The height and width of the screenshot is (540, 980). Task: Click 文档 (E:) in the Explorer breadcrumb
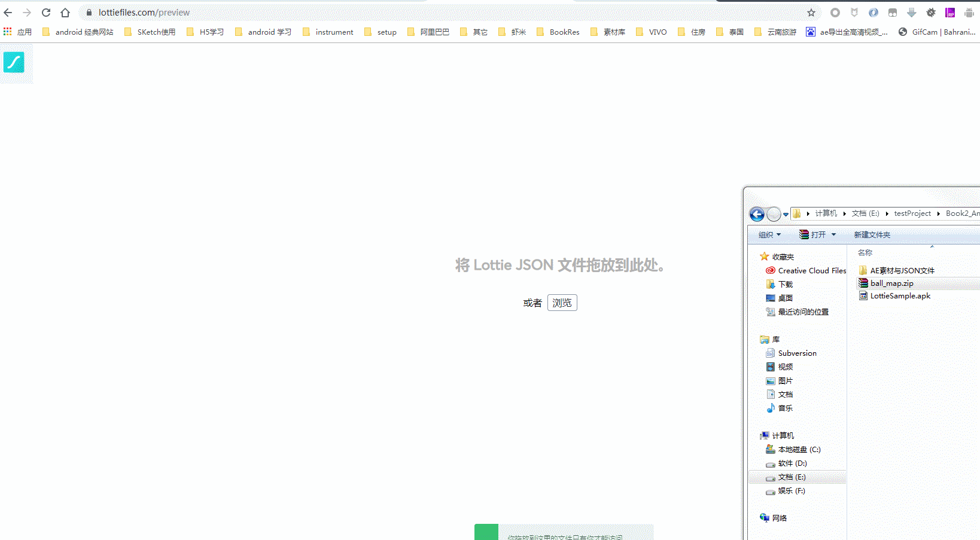pyautogui.click(x=865, y=213)
